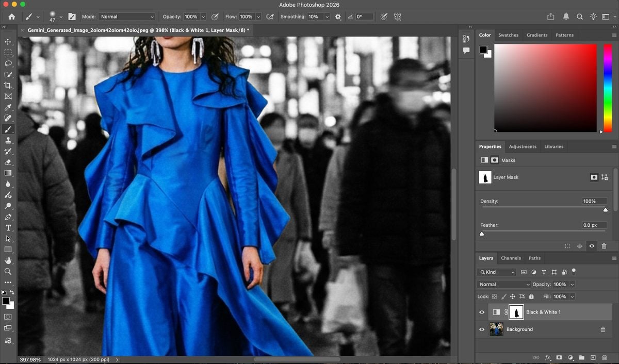Hide the Black & White 1 layer
619x364 pixels.
point(482,312)
